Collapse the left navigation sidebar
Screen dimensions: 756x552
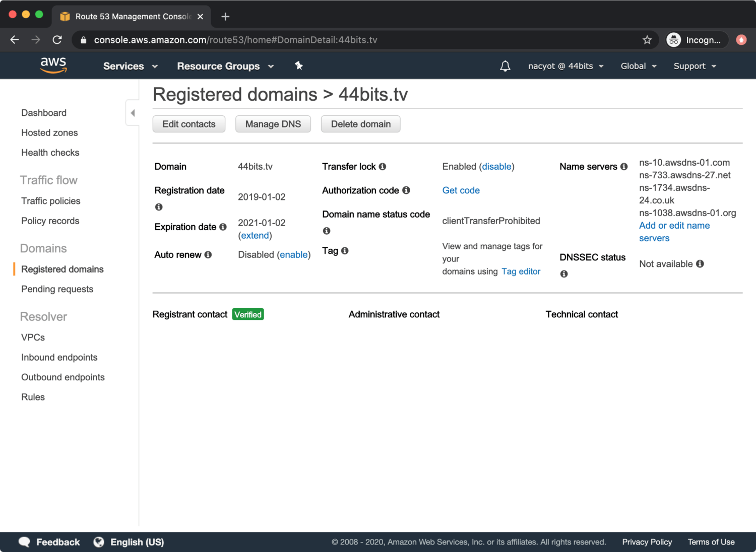[133, 113]
